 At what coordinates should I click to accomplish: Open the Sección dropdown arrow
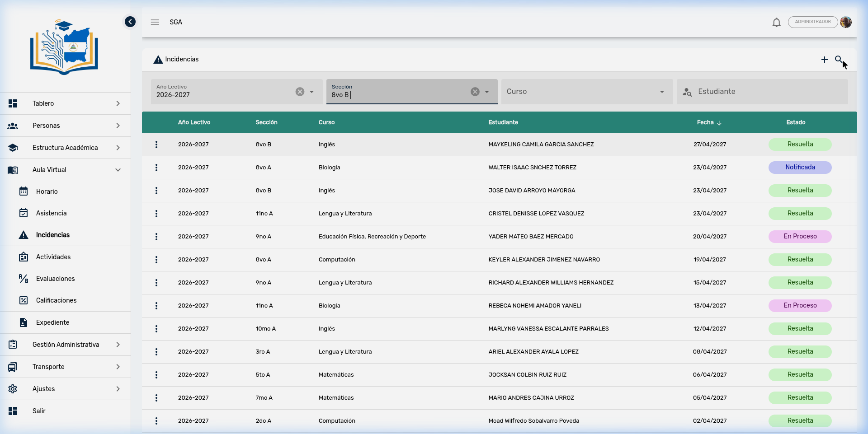click(x=487, y=92)
